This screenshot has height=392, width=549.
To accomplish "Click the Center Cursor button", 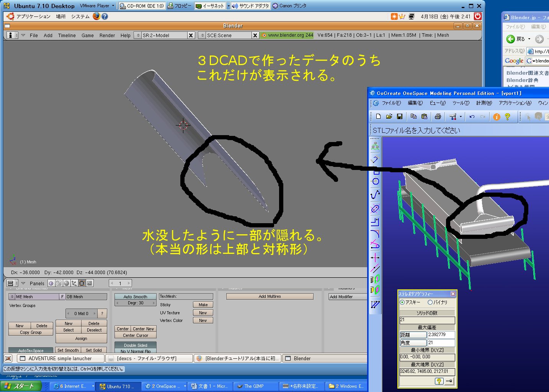I will (136, 335).
